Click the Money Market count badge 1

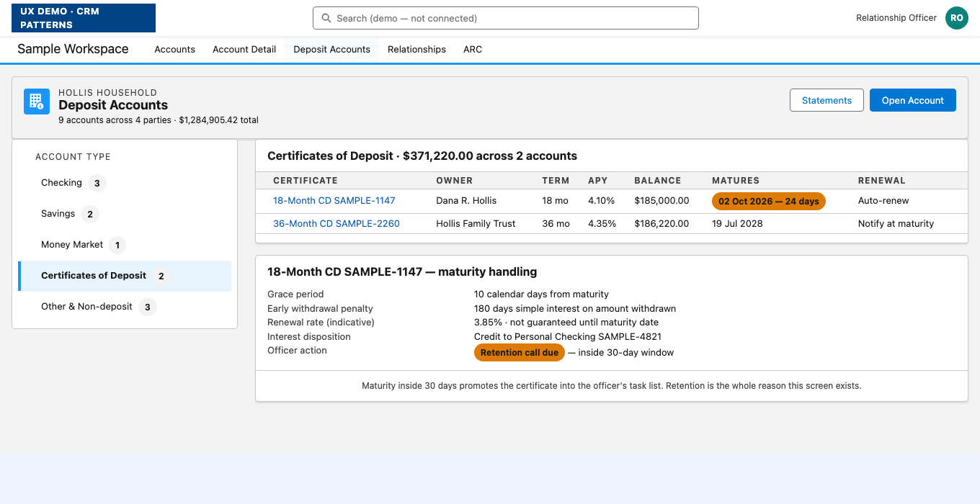point(117,245)
